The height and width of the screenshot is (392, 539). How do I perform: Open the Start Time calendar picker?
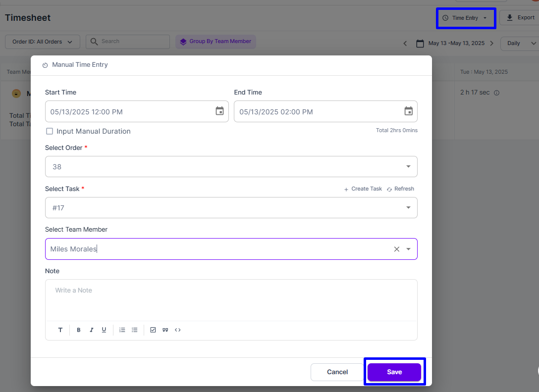(x=219, y=111)
